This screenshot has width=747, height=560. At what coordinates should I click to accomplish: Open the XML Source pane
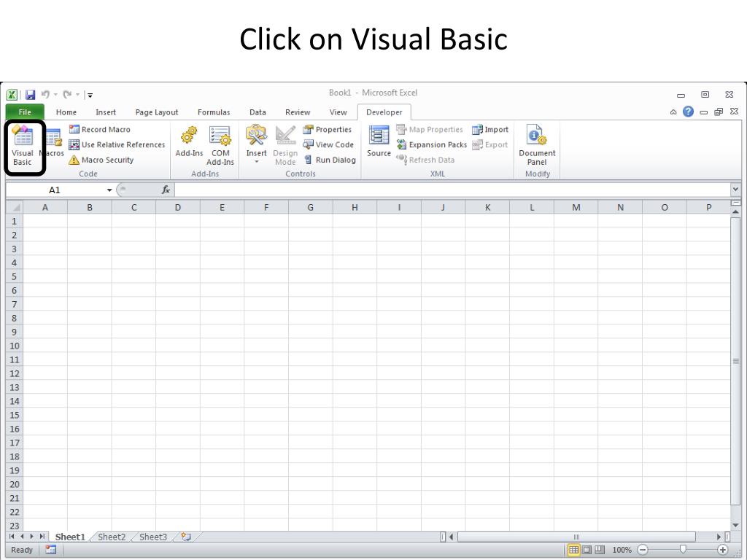379,142
